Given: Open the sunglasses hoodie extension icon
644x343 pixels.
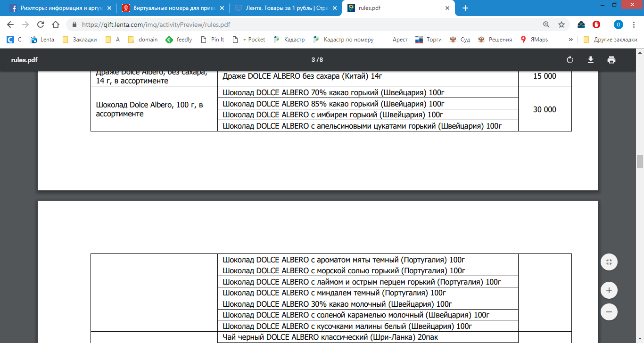Looking at the screenshot, I should point(582,24).
